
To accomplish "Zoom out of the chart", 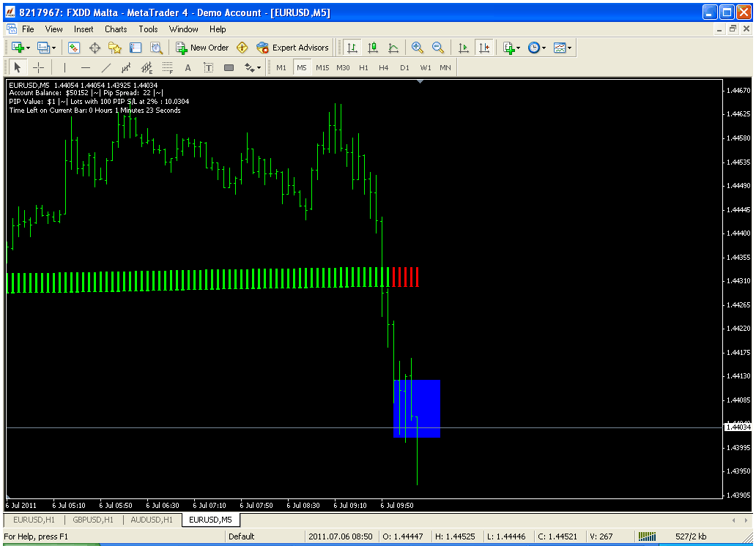I will tap(438, 48).
